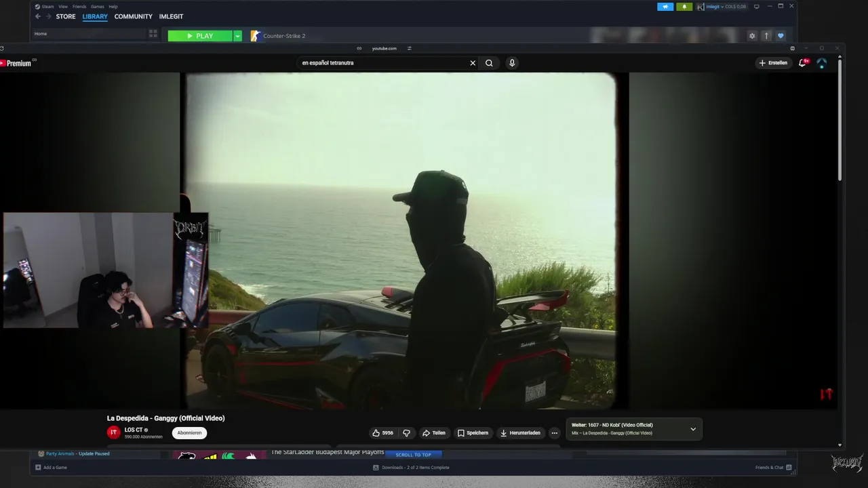Click the browser picture-in-picture window icon
The image size is (868, 488).
792,48
